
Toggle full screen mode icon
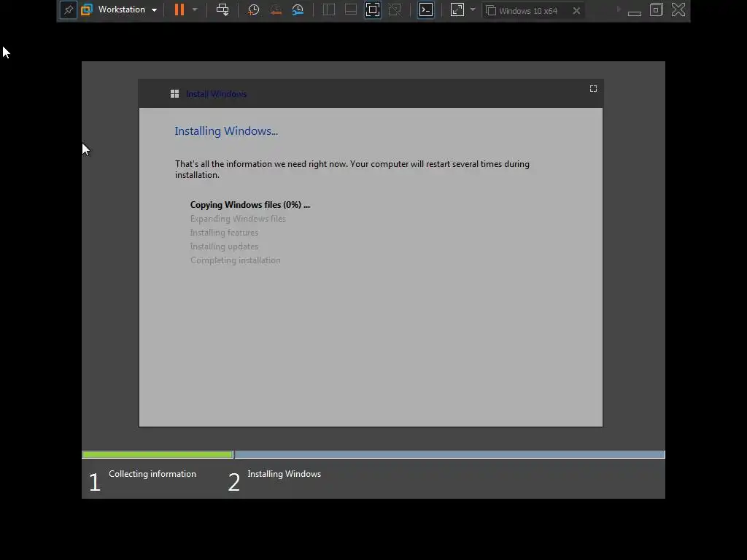[373, 9]
